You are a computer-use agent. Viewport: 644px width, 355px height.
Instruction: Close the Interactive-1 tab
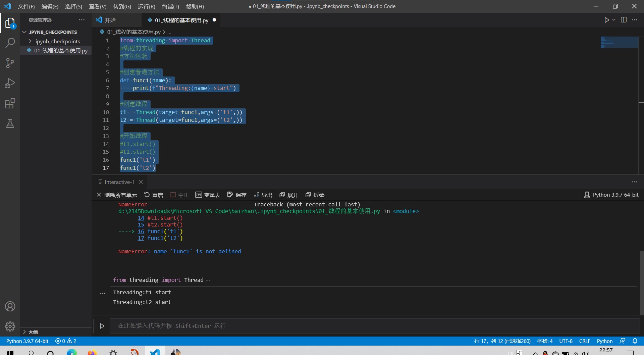[141, 182]
